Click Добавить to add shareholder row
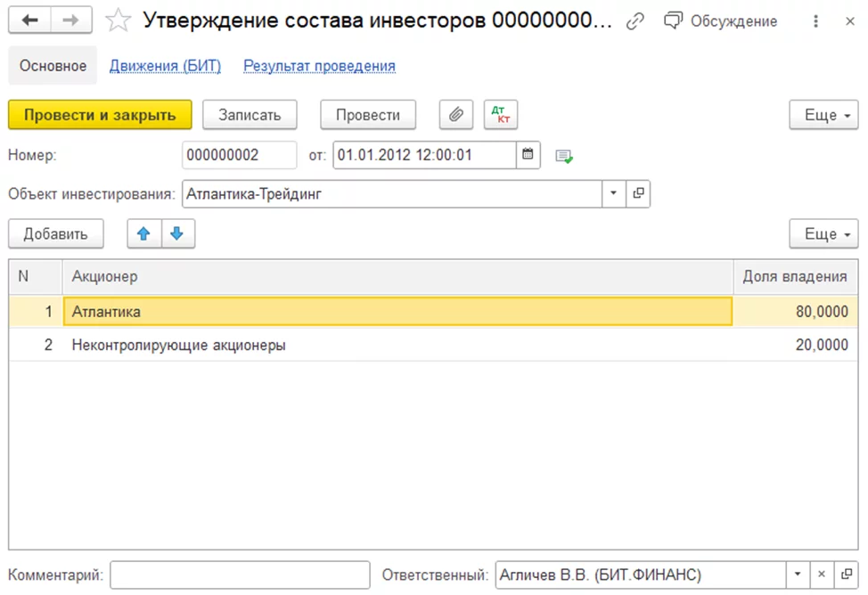Viewport: 868px width, 595px height. pos(55,234)
